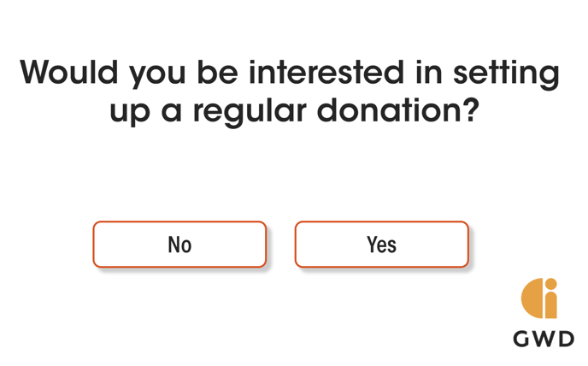The image size is (588, 366).
Task: Click the 'Yes' label text
Action: tap(381, 245)
